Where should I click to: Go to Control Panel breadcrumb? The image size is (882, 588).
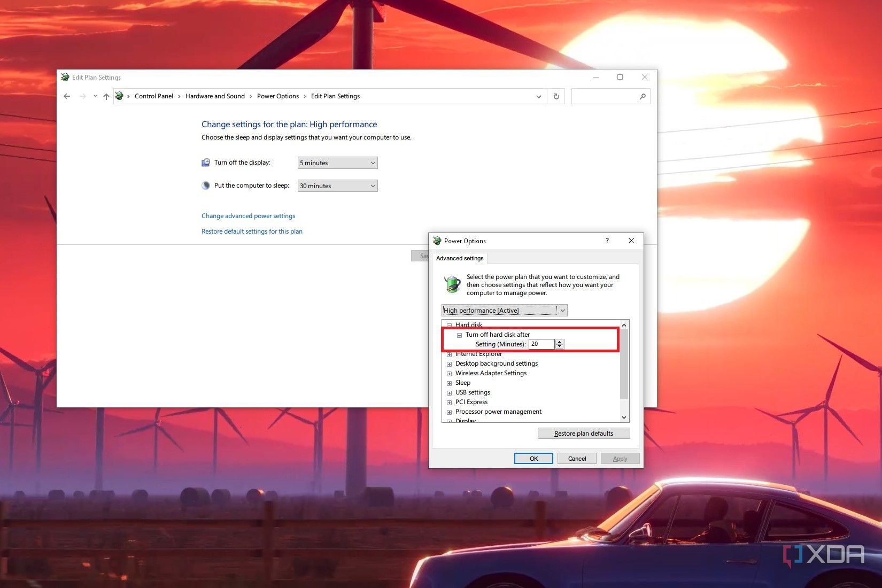(x=154, y=96)
